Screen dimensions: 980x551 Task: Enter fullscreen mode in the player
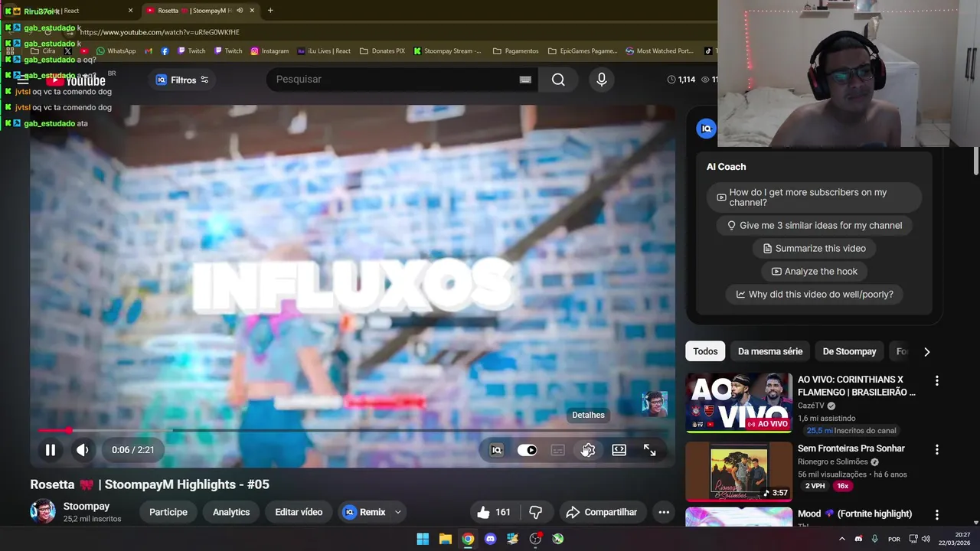649,450
